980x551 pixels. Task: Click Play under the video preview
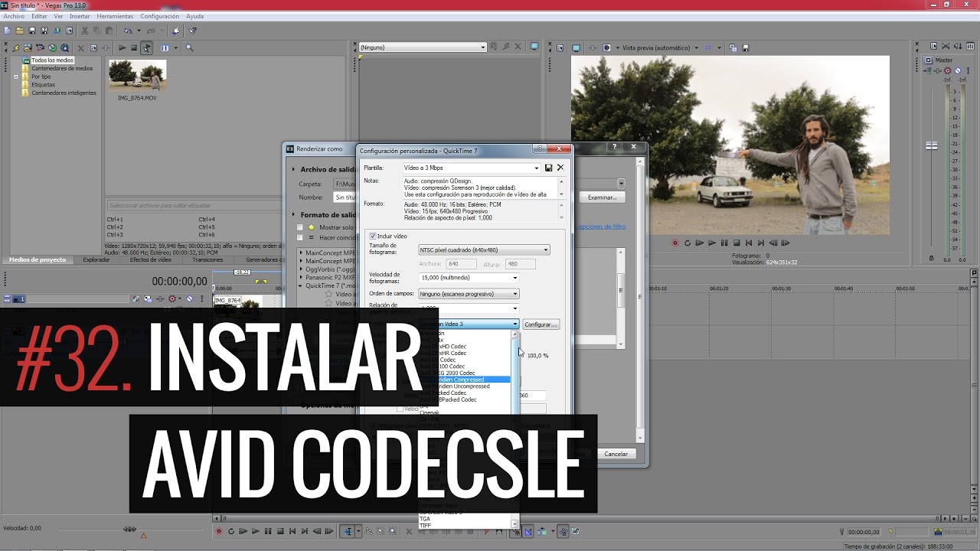(712, 243)
